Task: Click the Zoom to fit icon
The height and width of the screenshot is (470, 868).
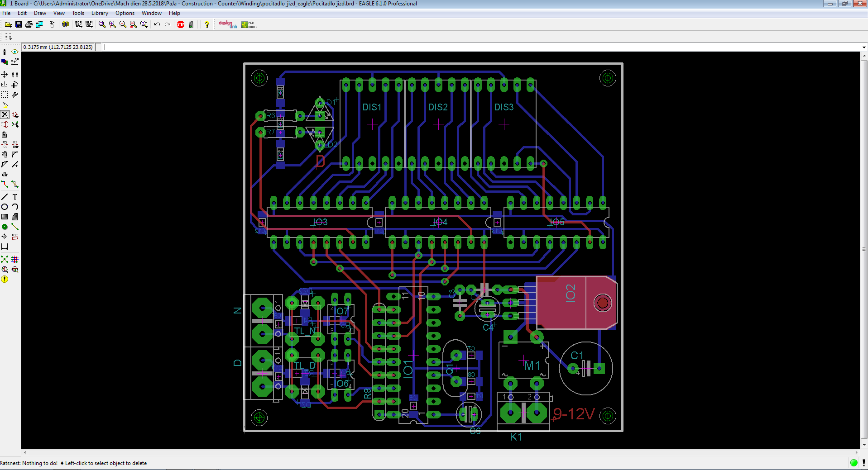Action: click(x=102, y=24)
